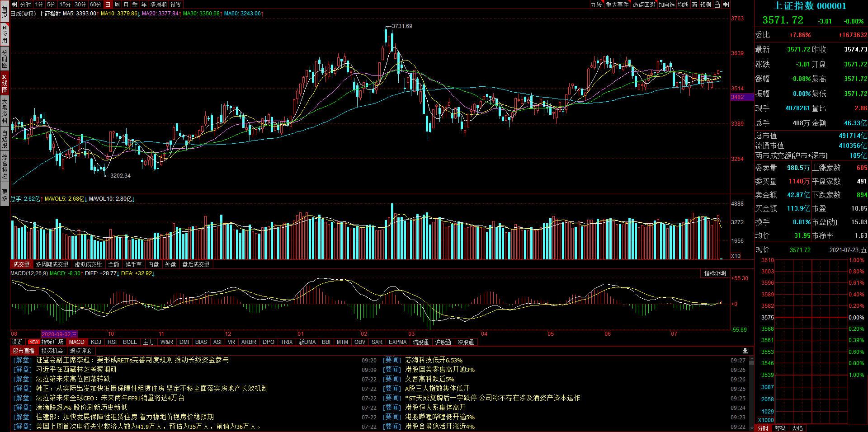Select the 季 quarterly timeframe
This screenshot has width=868, height=432.
coord(135,5)
